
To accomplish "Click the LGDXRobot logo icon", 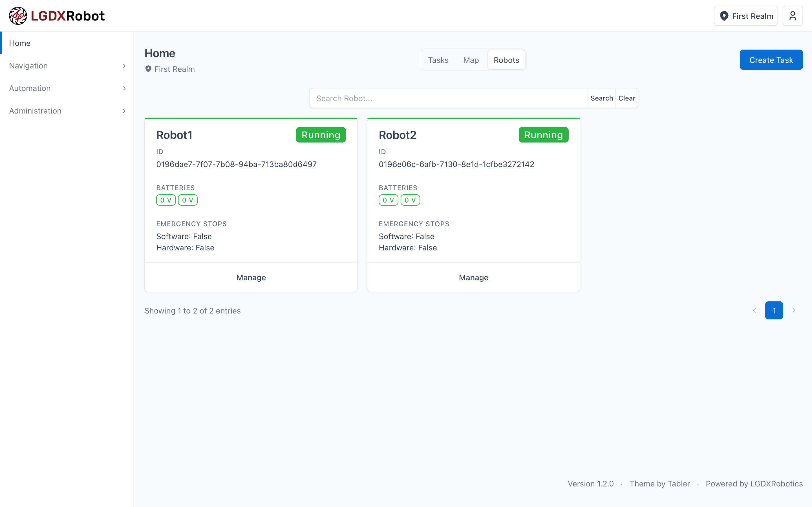I will pyautogui.click(x=18, y=16).
